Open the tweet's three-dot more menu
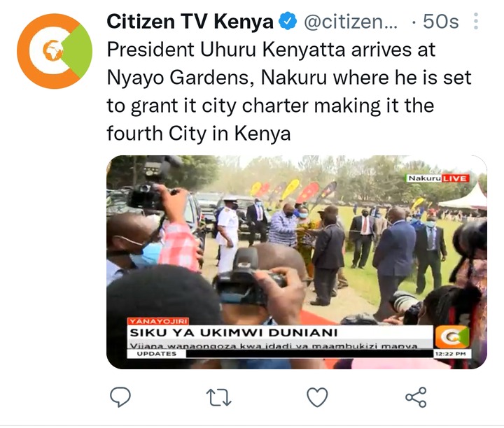Screen dimensions: 504x428 (476, 21)
